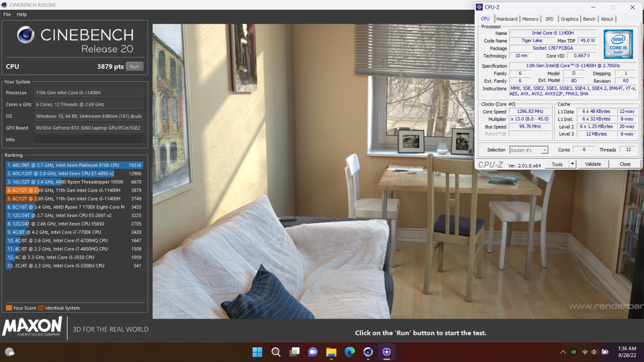Open the Graphics tab in CPU-Z
The image size is (644, 362).
pos(570,19)
